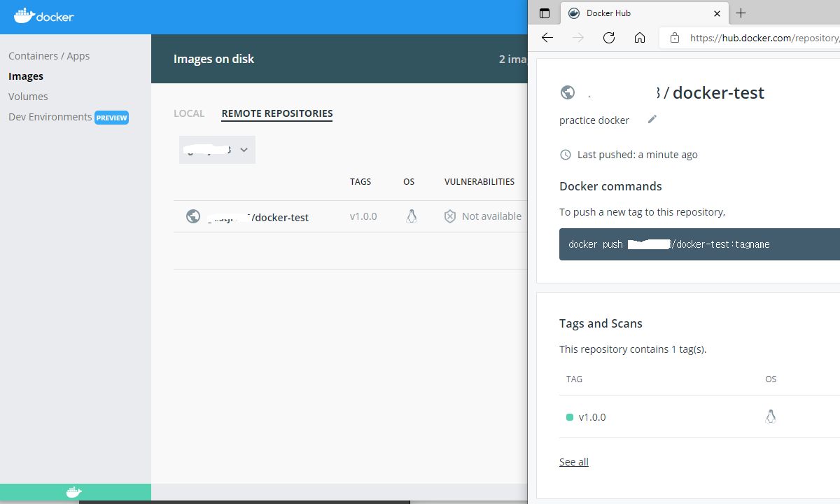This screenshot has width=840, height=504.
Task: Click the Docker commands heading
Action: (610, 186)
